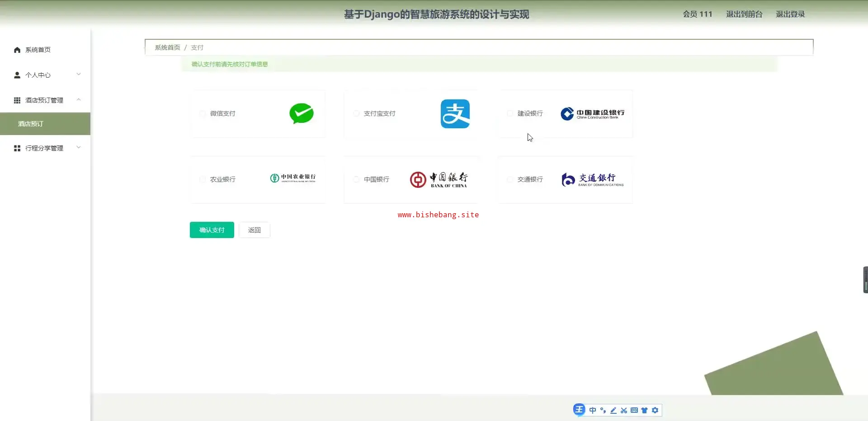The image size is (868, 421).
Task: Click the China Construction Bank logo
Action: coord(593,114)
